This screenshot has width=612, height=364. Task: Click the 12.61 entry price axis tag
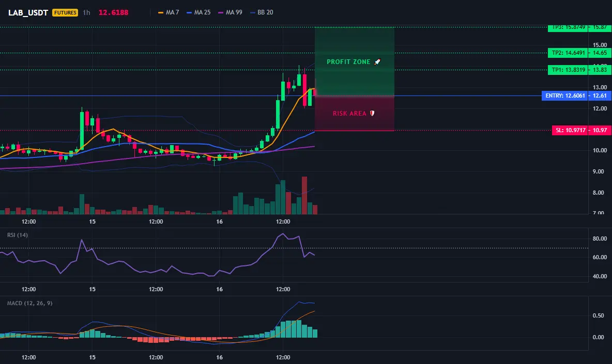coord(600,96)
